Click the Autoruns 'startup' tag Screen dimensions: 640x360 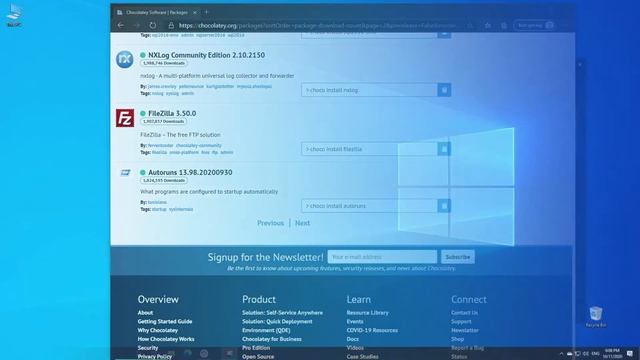point(159,209)
